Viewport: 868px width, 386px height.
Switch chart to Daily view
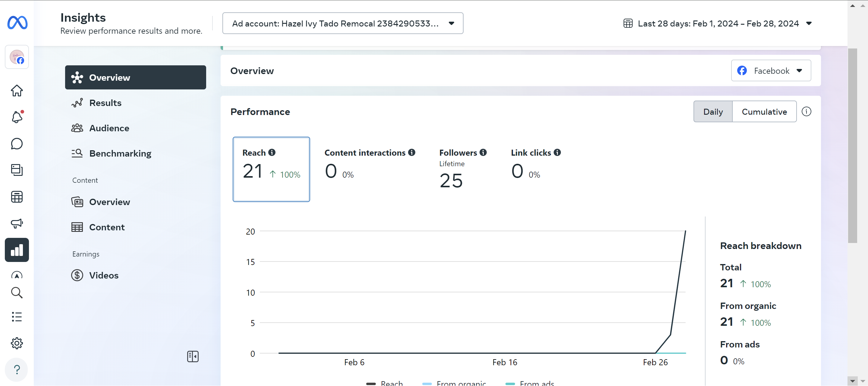[713, 112]
